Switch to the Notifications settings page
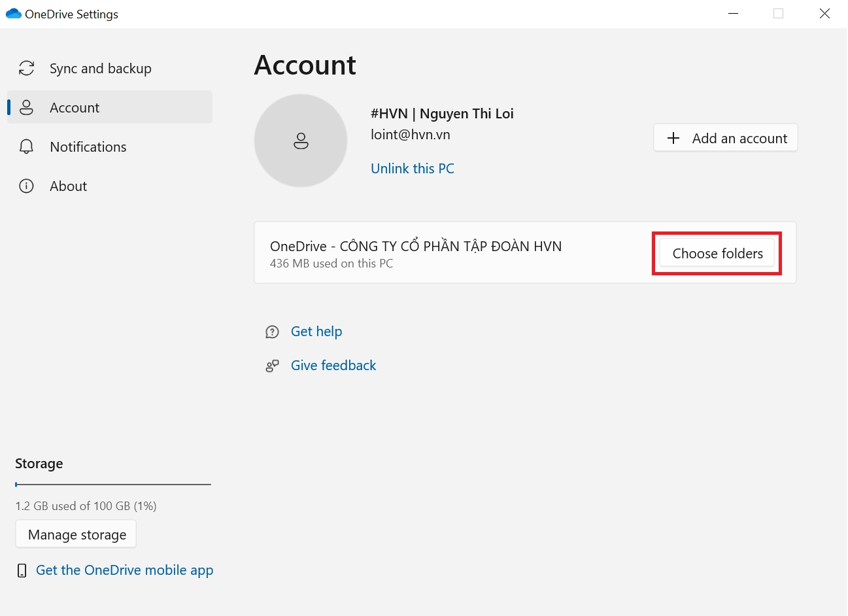The width and height of the screenshot is (848, 616). [x=88, y=147]
